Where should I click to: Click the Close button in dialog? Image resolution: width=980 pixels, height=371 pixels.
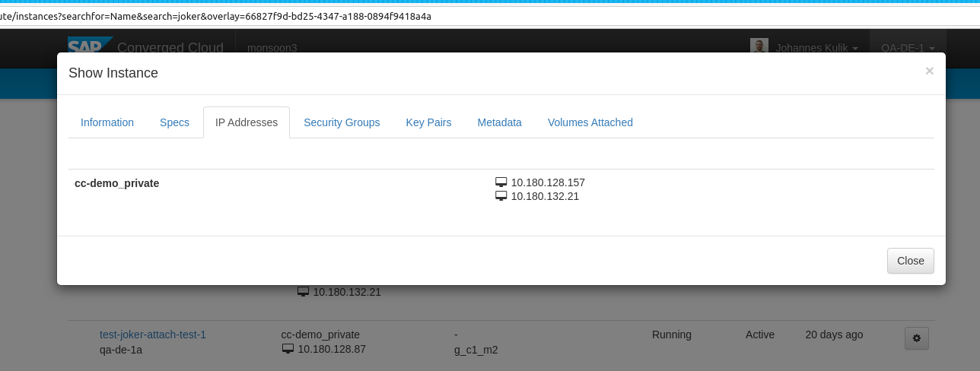910,261
